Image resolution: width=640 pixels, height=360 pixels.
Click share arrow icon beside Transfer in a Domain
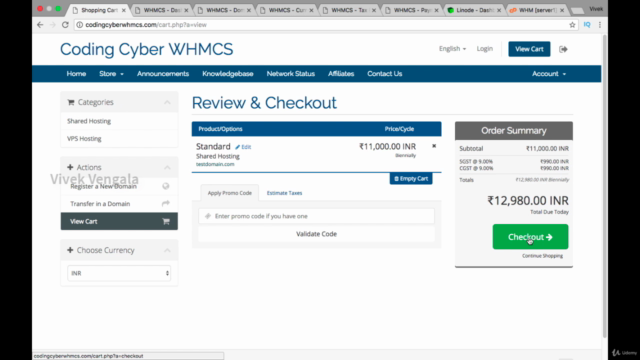tap(166, 203)
